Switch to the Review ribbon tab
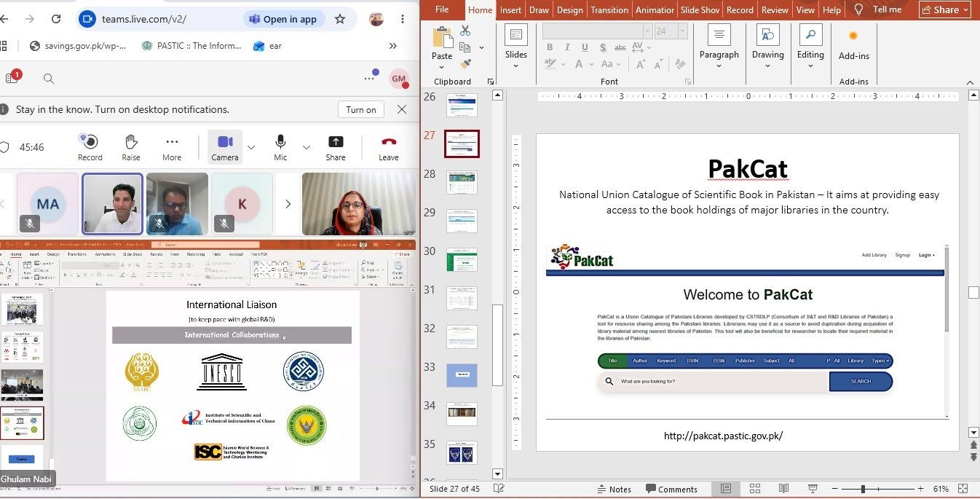The width and height of the screenshot is (980, 499). click(x=775, y=9)
